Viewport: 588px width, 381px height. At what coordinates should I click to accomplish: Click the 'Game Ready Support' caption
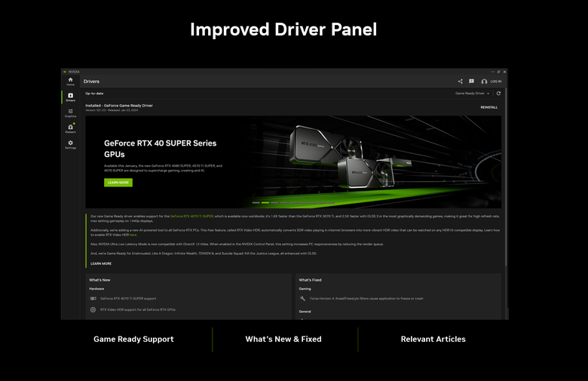[x=133, y=339]
